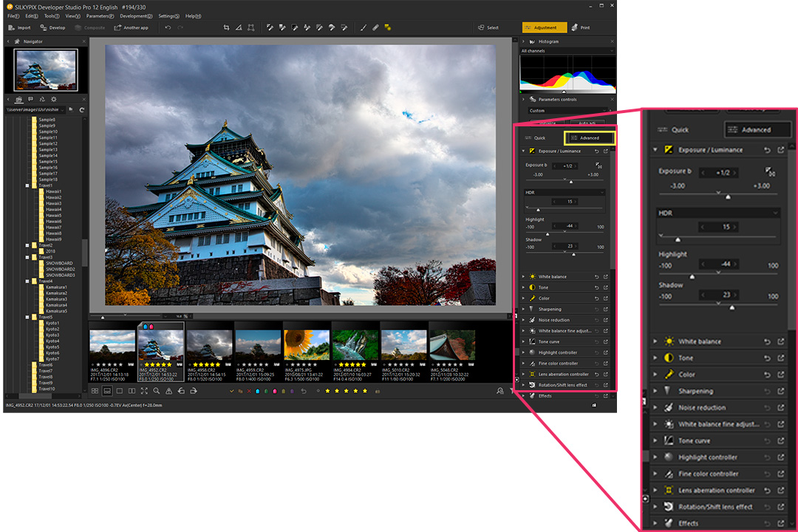Screen dimensions: 798x532
Task: Reset Exposure / Luminance in the main window
Action: tap(596, 151)
